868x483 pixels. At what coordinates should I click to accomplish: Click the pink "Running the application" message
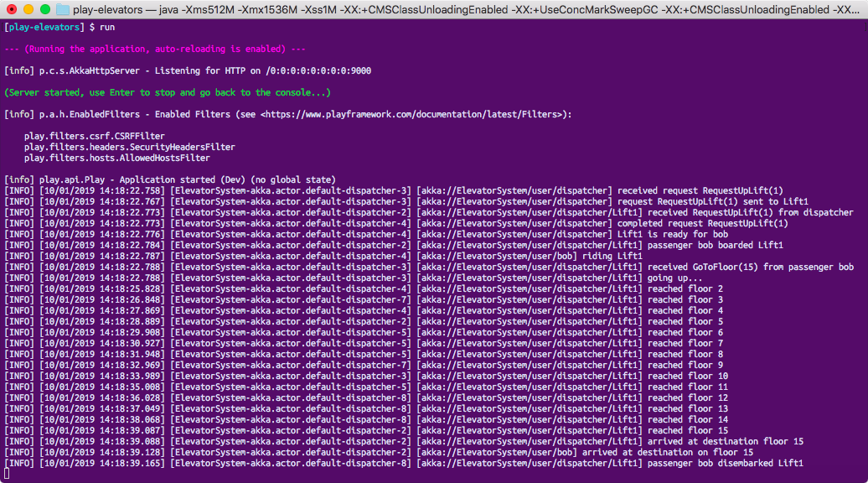pos(155,49)
